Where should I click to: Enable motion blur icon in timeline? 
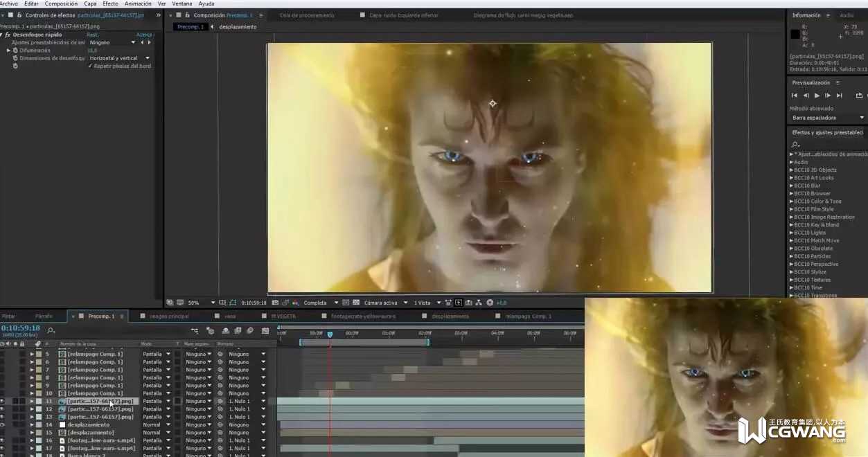coord(250,331)
